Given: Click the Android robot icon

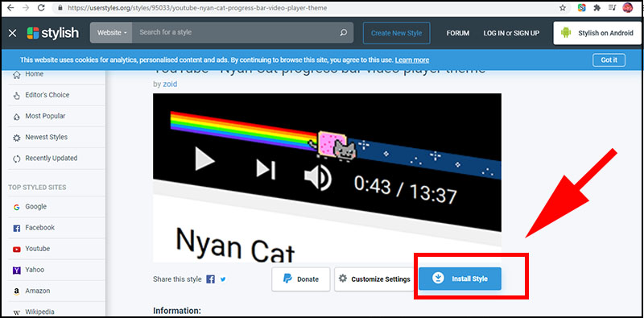Looking at the screenshot, I should click(566, 33).
